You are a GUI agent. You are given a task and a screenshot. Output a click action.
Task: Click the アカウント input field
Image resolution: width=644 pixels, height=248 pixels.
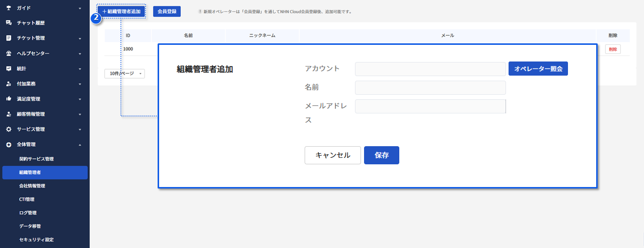point(430,69)
